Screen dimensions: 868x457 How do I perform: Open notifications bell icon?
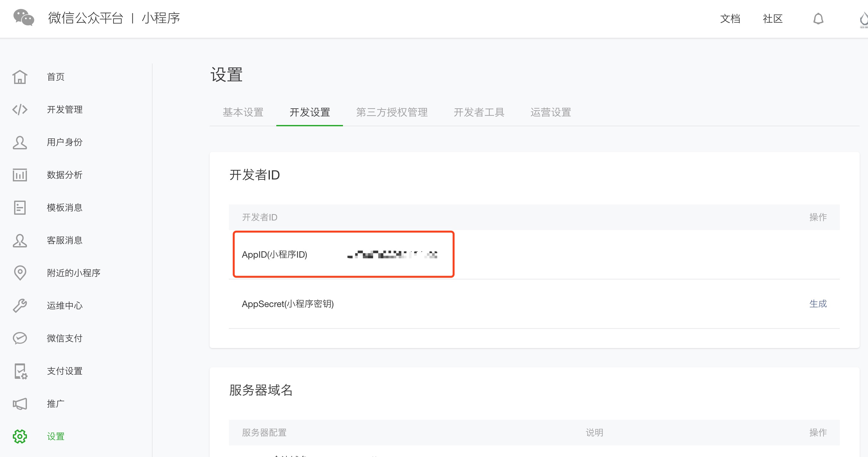tap(818, 19)
